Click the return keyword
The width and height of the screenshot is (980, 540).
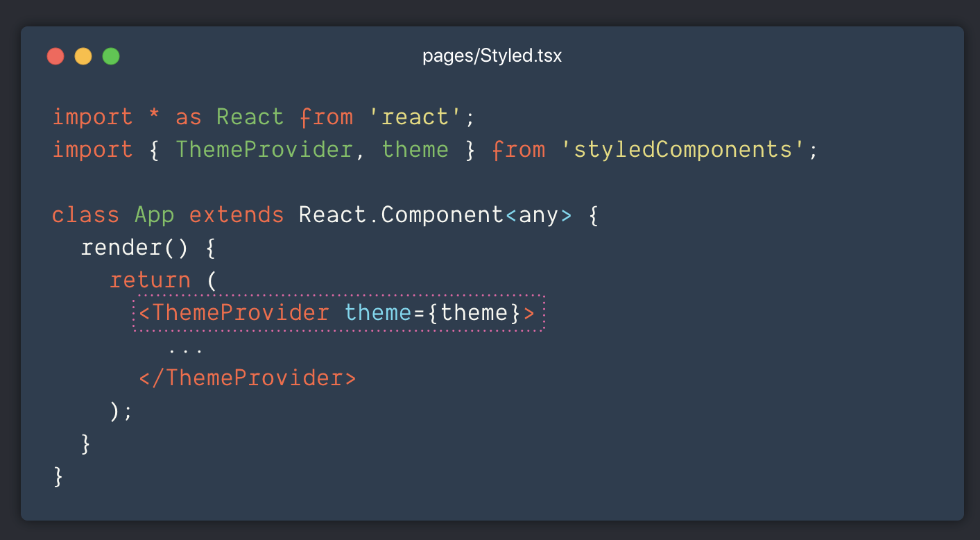click(150, 280)
